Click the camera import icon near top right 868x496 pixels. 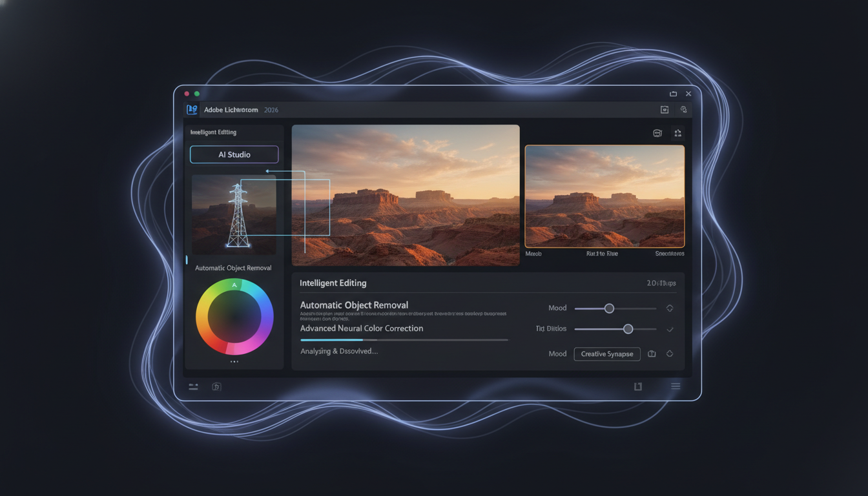point(665,110)
